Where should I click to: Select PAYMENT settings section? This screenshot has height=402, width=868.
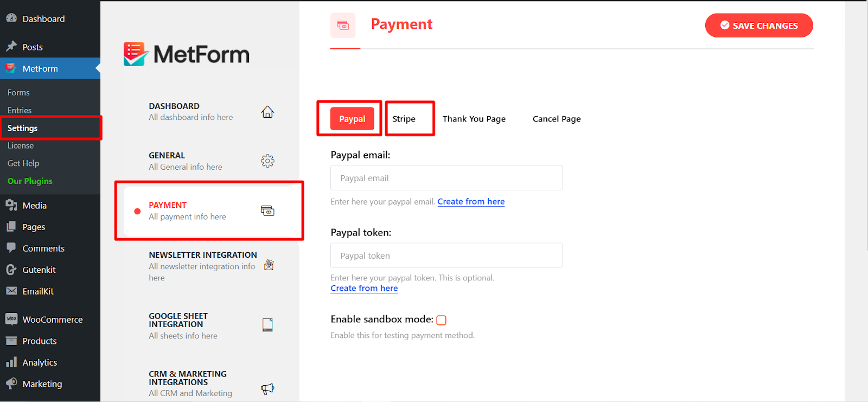click(x=212, y=211)
